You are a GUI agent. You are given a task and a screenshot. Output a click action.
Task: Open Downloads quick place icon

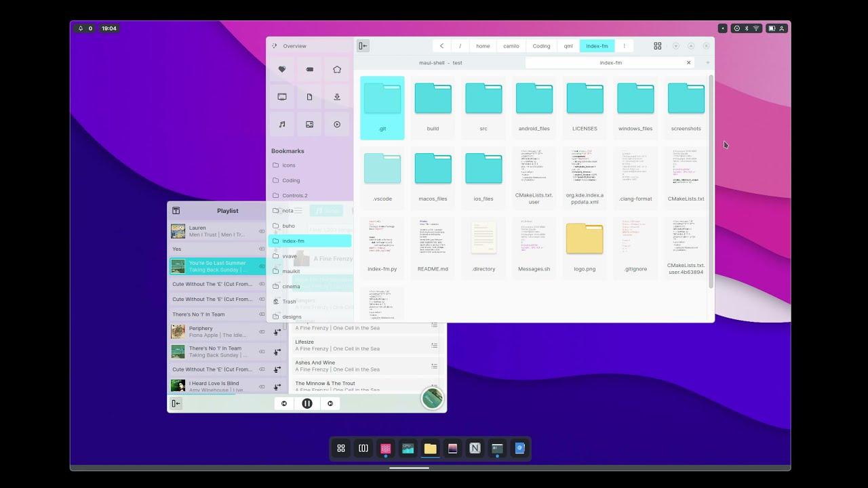point(337,97)
